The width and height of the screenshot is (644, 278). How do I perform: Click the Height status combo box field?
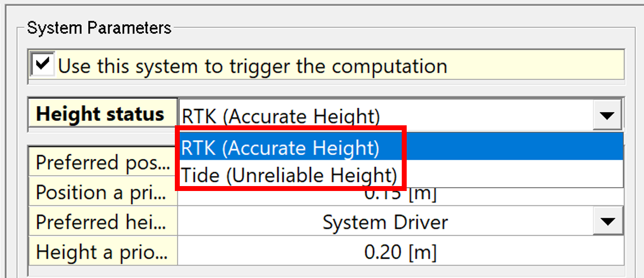point(384,115)
